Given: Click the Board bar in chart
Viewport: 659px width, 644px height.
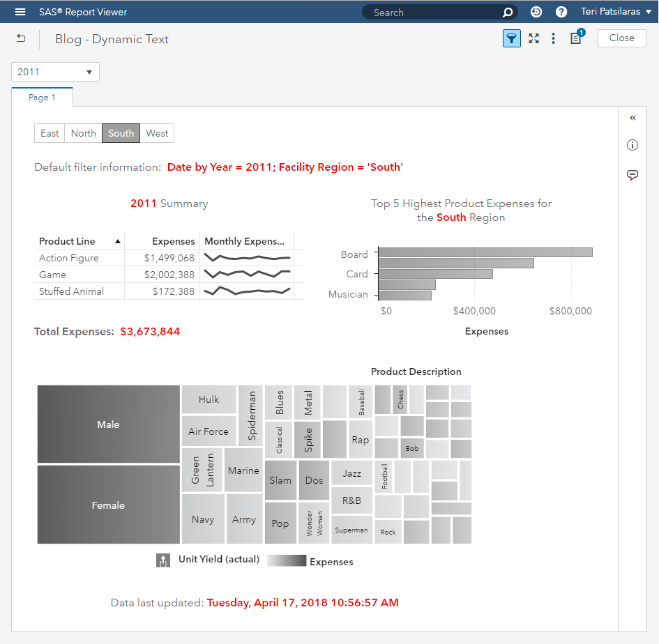Looking at the screenshot, I should pos(485,252).
